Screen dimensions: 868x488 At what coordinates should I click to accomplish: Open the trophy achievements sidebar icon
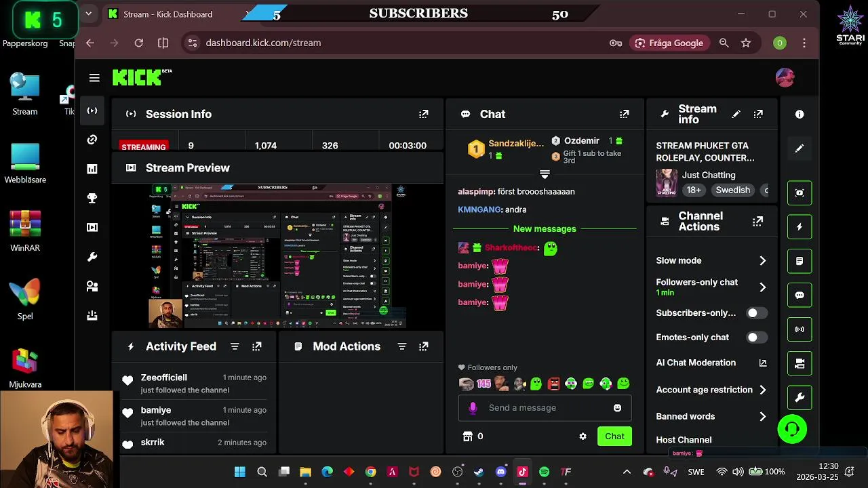pos(92,198)
